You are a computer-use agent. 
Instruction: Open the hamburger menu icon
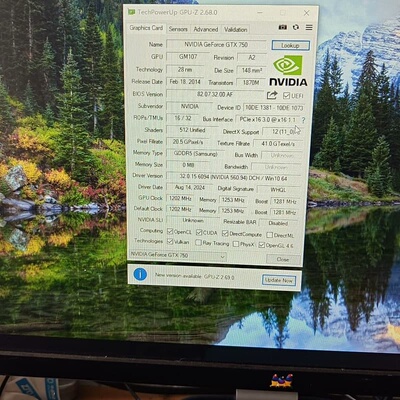tap(309, 27)
